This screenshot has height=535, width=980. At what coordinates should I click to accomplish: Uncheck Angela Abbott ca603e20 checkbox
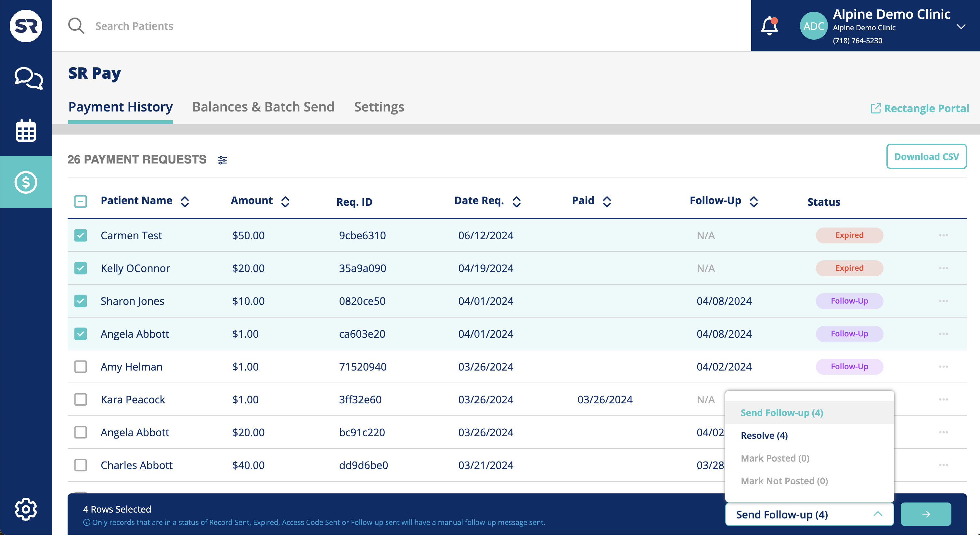[x=81, y=334]
